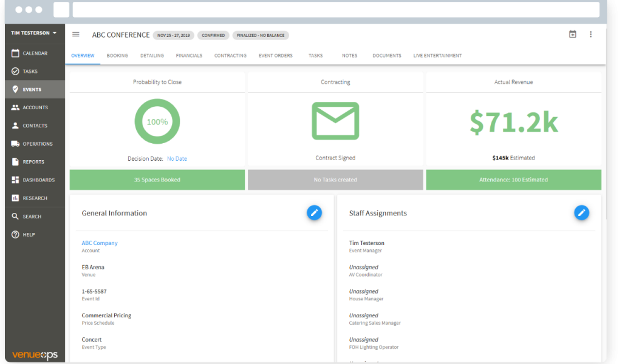
Task: Open the ABC Company account link
Action: [x=100, y=243]
